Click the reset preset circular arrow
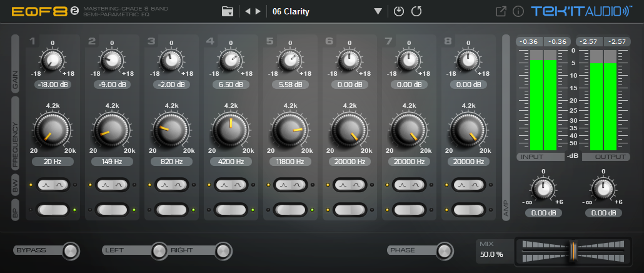 coord(417,11)
